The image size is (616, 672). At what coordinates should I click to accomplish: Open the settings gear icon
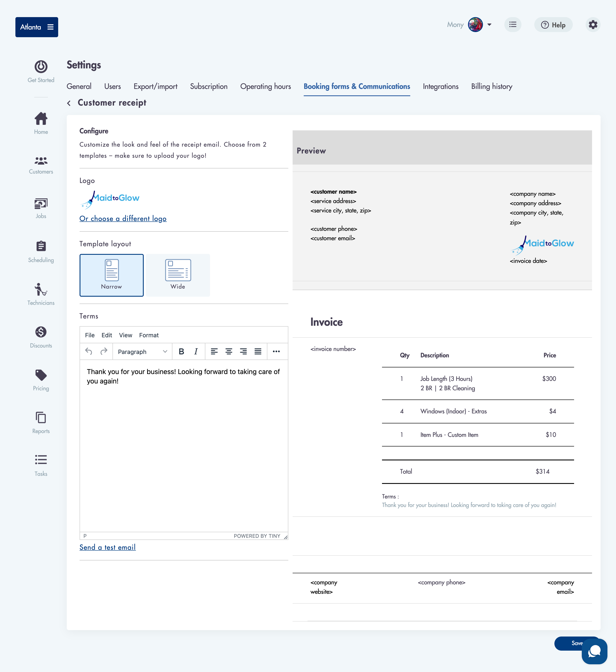[x=593, y=25]
